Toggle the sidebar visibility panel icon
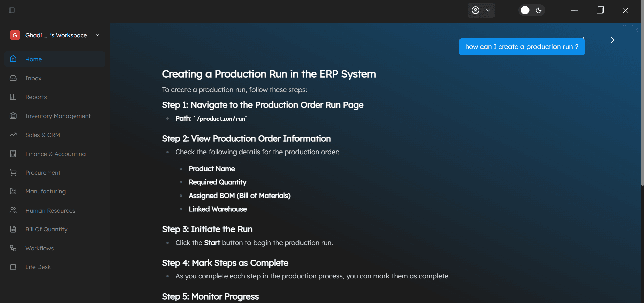Screen dimensions: 644x303 pyautogui.click(x=11, y=10)
